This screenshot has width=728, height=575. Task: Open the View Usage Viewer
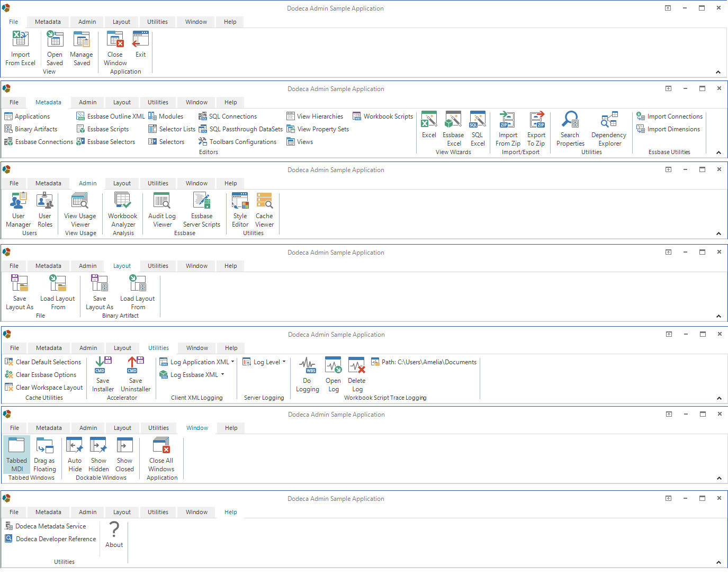click(x=80, y=210)
